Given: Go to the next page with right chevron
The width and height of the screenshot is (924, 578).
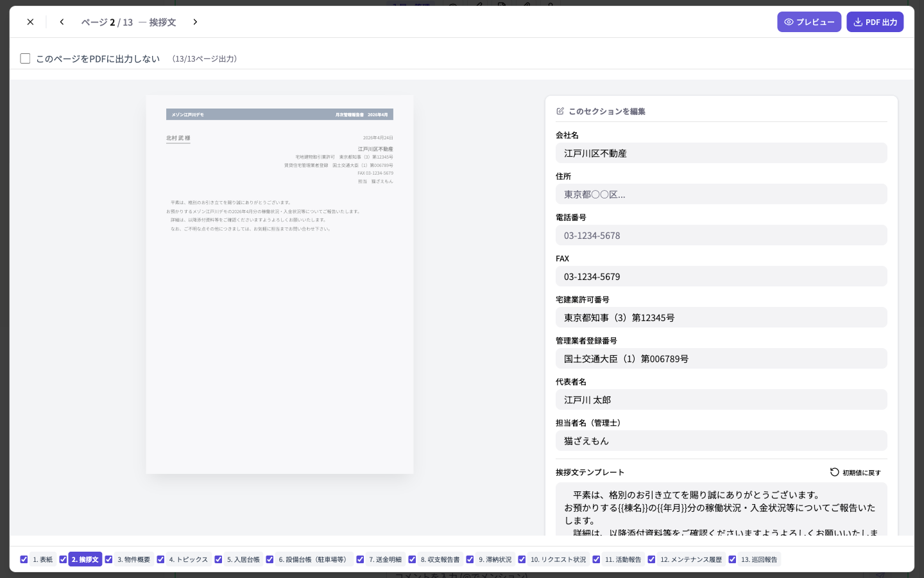Looking at the screenshot, I should pyautogui.click(x=195, y=22).
